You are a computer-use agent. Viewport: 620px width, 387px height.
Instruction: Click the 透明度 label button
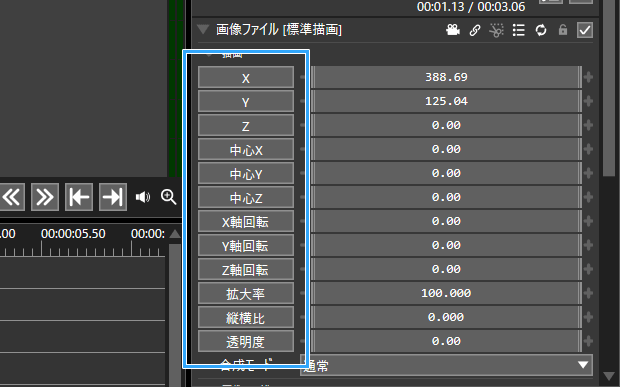246,341
